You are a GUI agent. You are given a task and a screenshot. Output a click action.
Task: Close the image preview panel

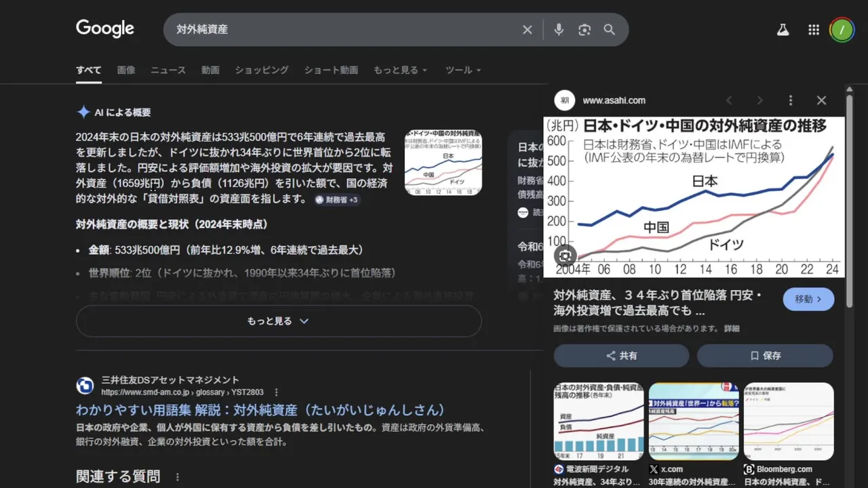(x=821, y=100)
